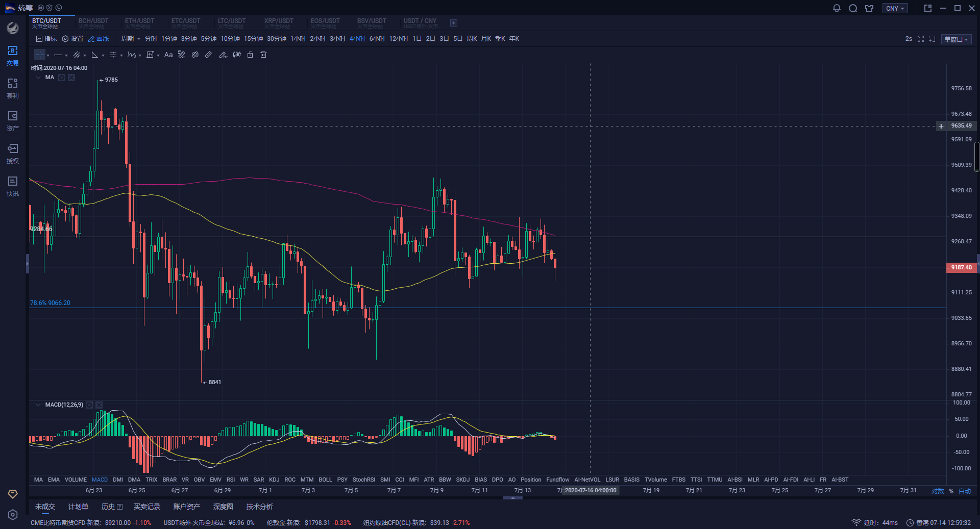
Task: Toggle the 画线 drawing toolbar
Action: tap(99, 39)
